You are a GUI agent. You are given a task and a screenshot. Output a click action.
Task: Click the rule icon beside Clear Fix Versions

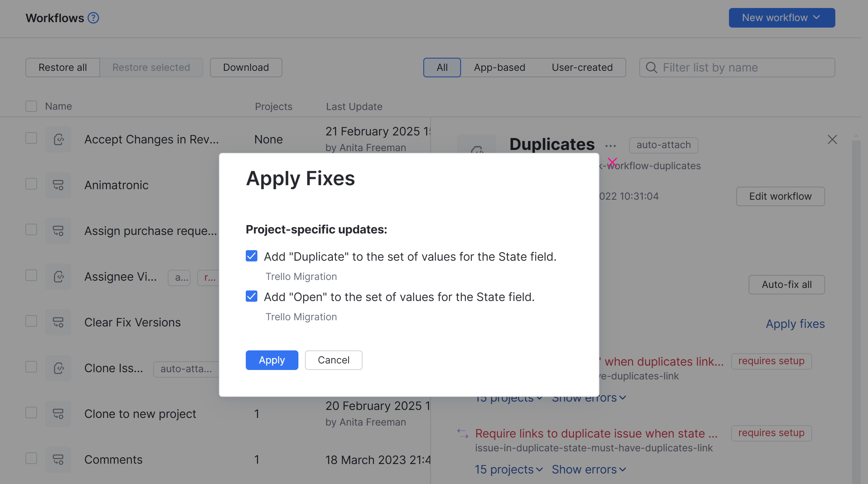pyautogui.click(x=58, y=322)
